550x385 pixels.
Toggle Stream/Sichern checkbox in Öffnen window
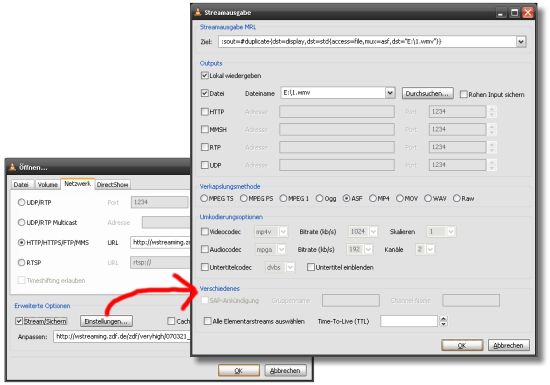coord(19,321)
